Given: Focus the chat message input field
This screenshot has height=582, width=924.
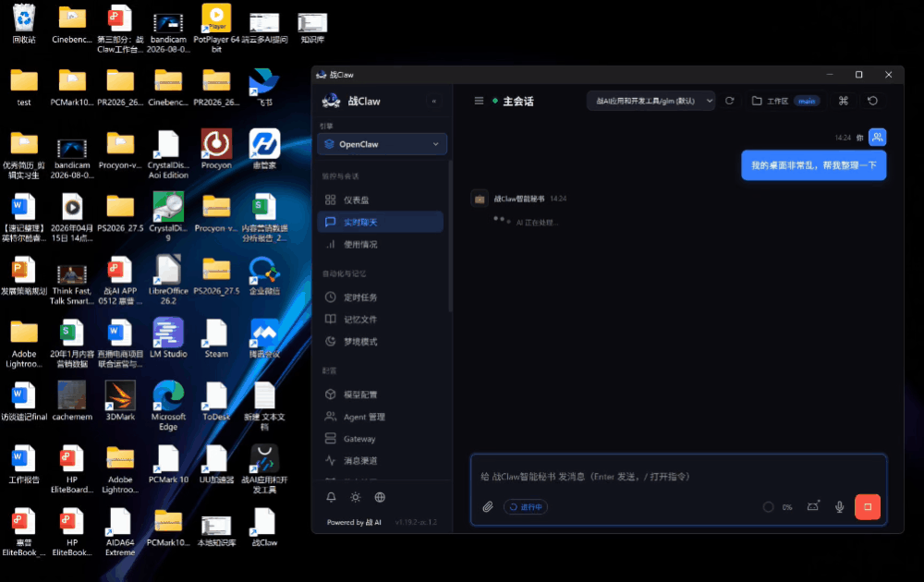Looking at the screenshot, I should [678, 477].
